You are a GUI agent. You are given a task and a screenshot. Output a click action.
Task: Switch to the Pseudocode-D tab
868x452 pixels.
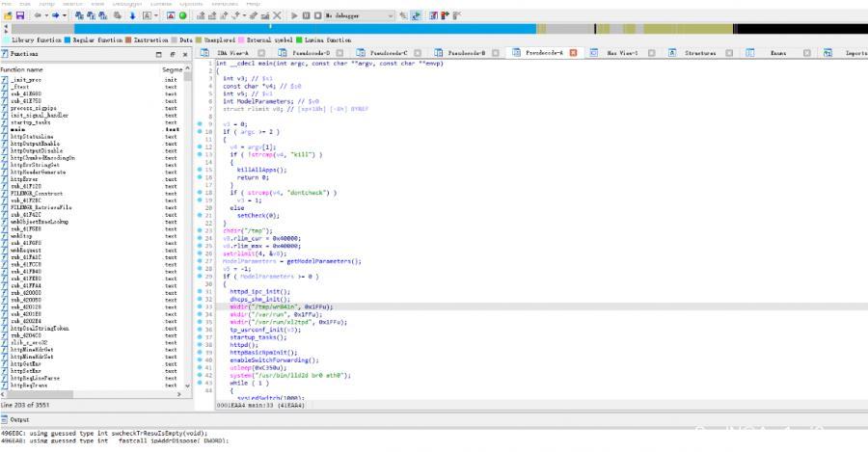click(x=310, y=53)
